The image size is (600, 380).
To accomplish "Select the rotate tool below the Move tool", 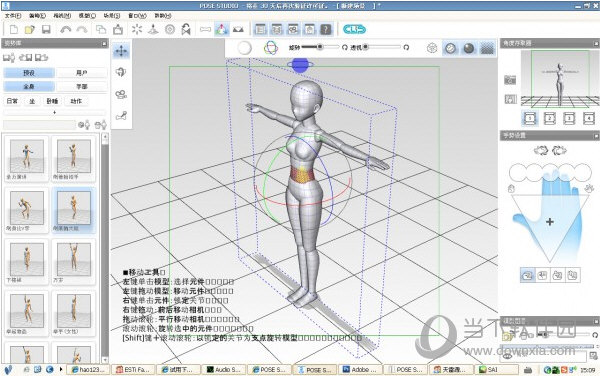I will tap(121, 72).
